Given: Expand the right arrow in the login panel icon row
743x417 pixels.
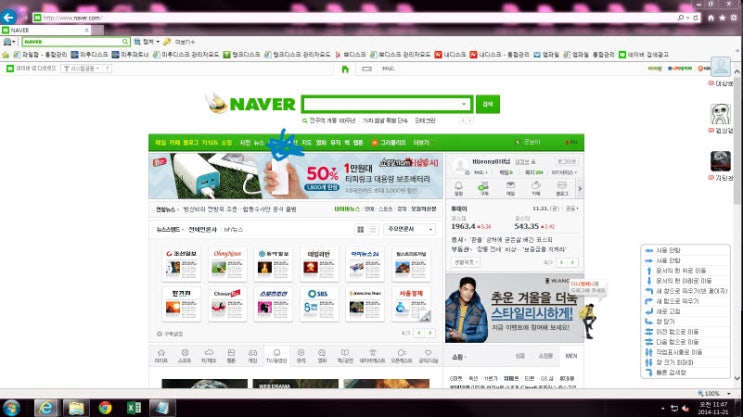Looking at the screenshot, I should coord(579,189).
